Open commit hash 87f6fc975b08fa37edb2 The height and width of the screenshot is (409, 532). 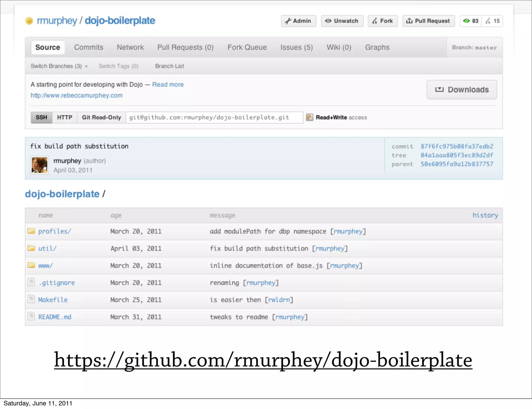457,146
